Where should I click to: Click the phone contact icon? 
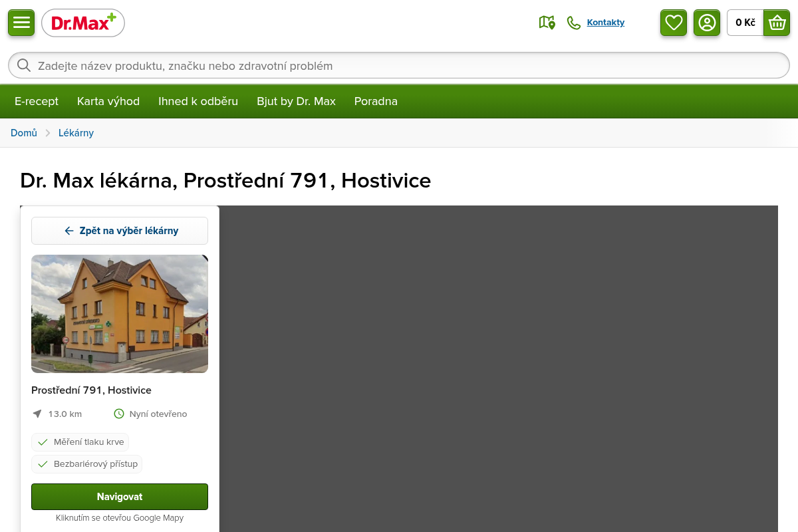[x=574, y=23]
